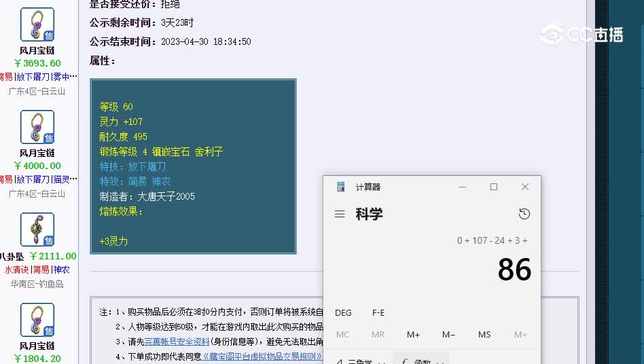Click 华南区-钓鱼岛 server text
The width and height of the screenshot is (644, 364).
(x=37, y=284)
